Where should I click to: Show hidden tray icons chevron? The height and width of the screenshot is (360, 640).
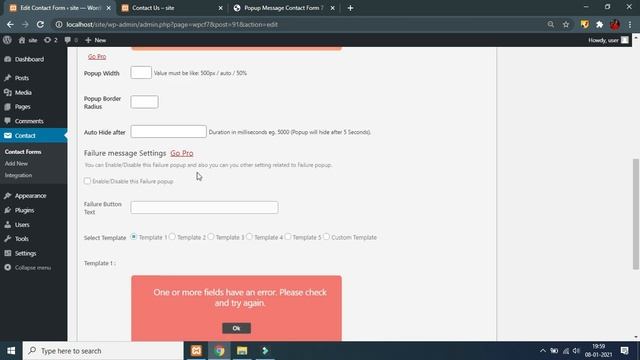click(542, 351)
